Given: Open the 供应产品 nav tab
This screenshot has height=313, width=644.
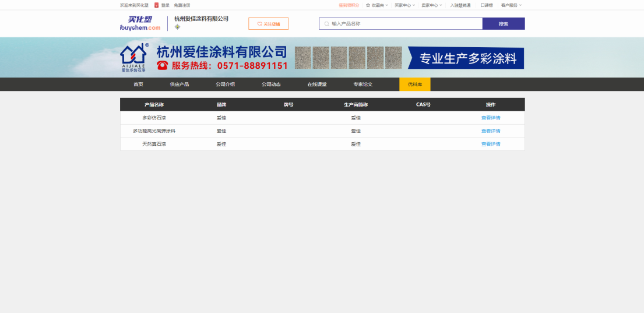Looking at the screenshot, I should (180, 84).
